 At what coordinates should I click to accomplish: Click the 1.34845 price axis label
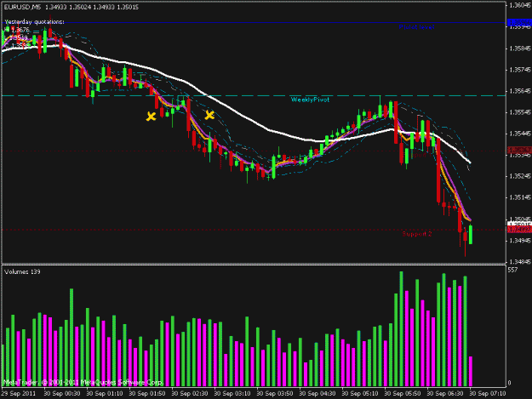point(520,262)
